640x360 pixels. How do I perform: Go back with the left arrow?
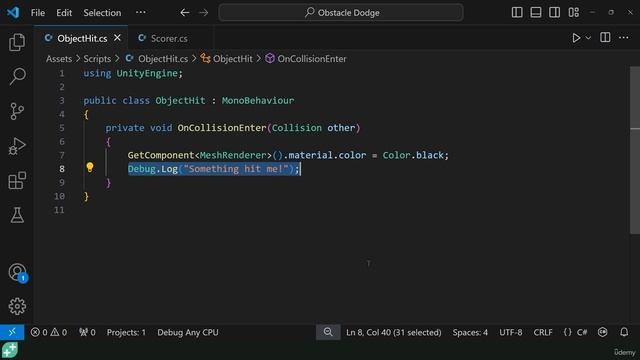coord(184,13)
